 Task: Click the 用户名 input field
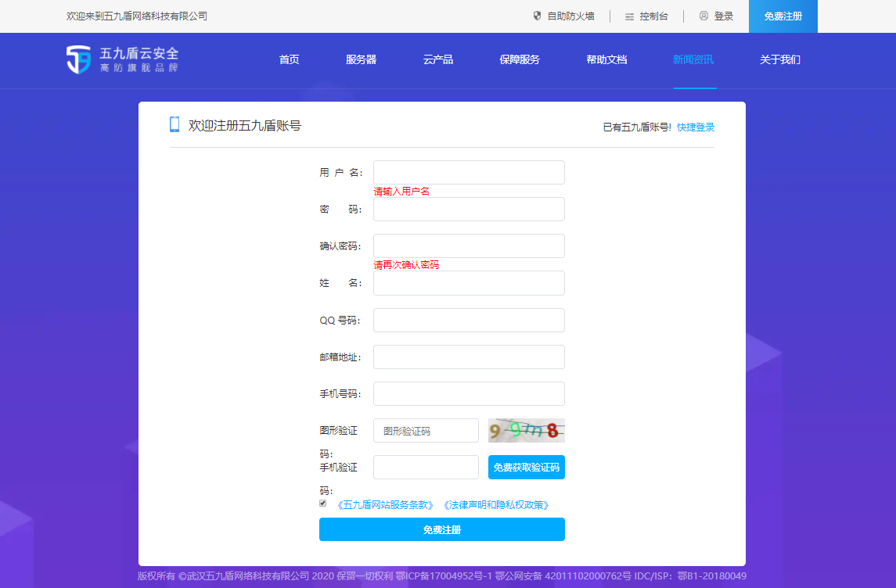(468, 172)
